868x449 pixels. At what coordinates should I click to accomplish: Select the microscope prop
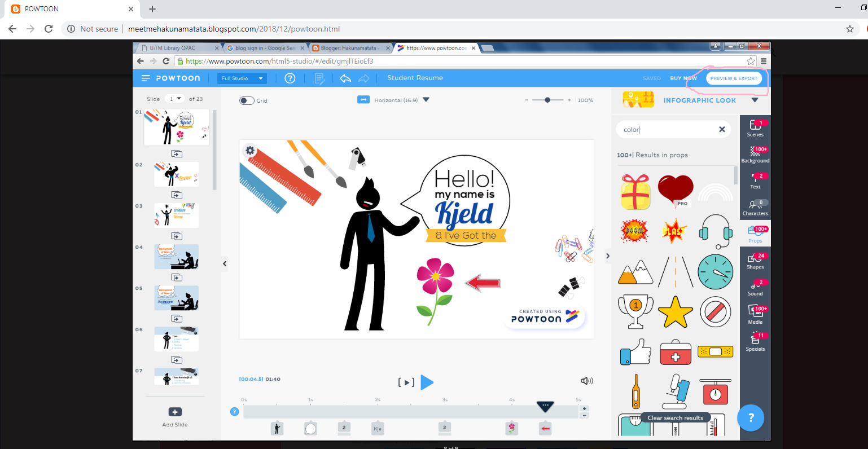(676, 391)
